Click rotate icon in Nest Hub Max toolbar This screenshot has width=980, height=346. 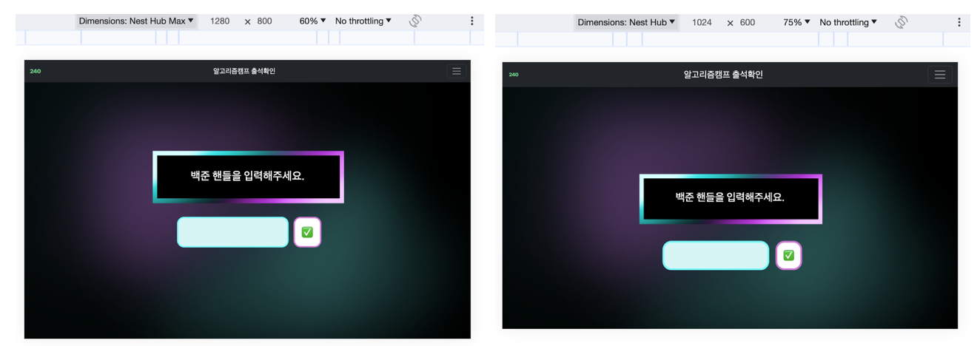point(415,21)
